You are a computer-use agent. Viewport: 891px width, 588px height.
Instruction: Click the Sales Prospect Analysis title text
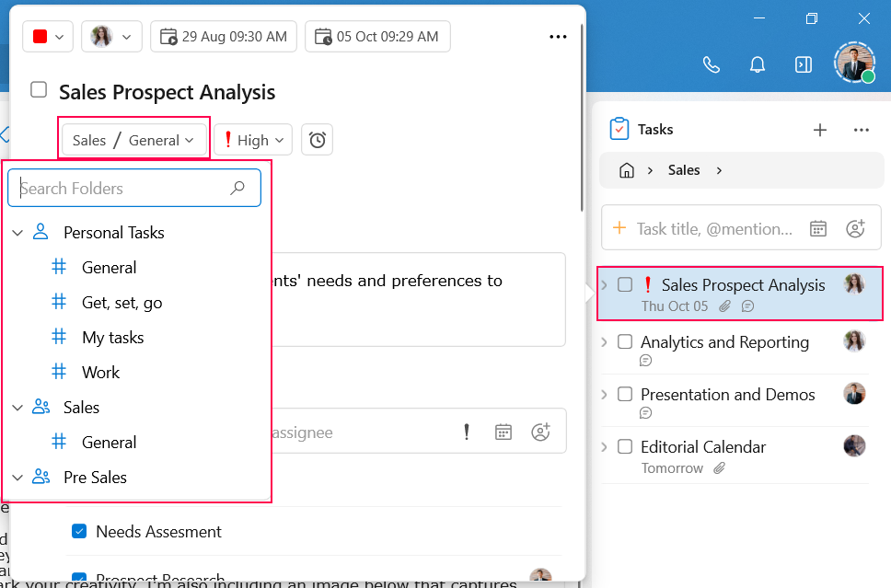(168, 92)
